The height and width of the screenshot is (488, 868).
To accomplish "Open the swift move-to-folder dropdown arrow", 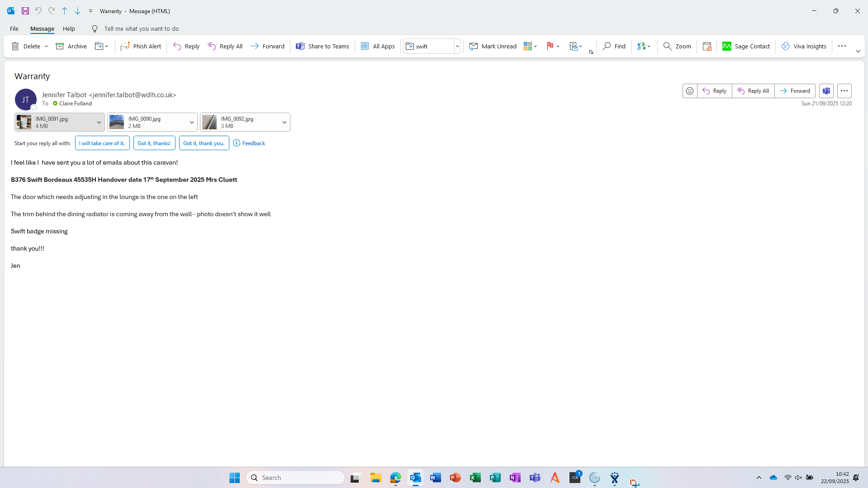I will pos(457,46).
